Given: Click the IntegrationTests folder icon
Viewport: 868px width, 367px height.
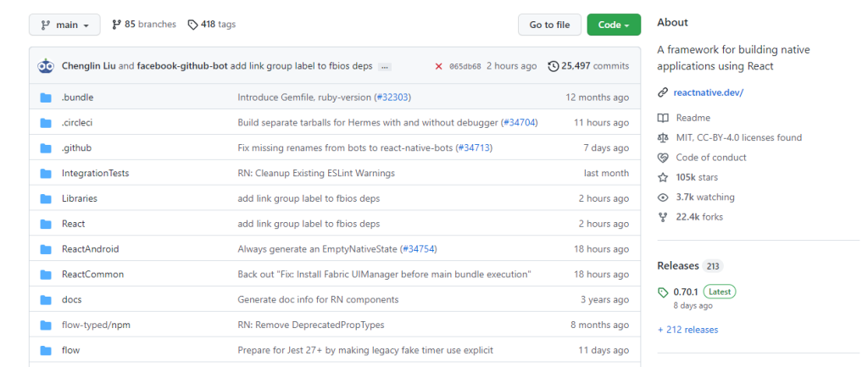Looking at the screenshot, I should [x=46, y=174].
